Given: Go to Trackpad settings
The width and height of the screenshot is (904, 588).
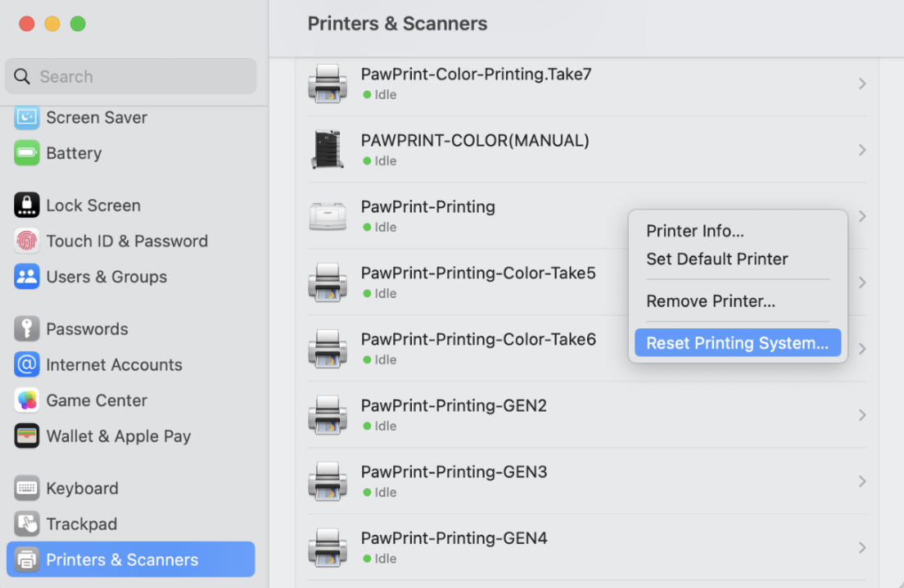Looking at the screenshot, I should pos(81,524).
